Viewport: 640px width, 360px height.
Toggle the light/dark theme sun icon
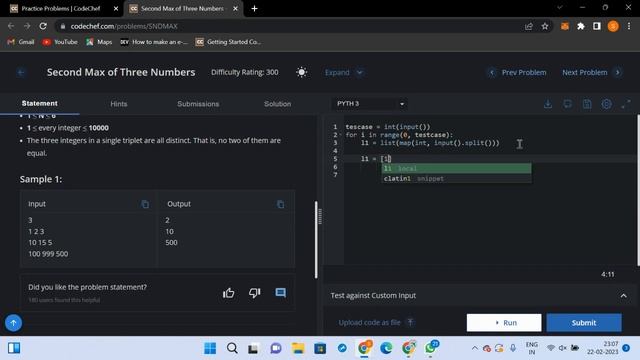(302, 72)
